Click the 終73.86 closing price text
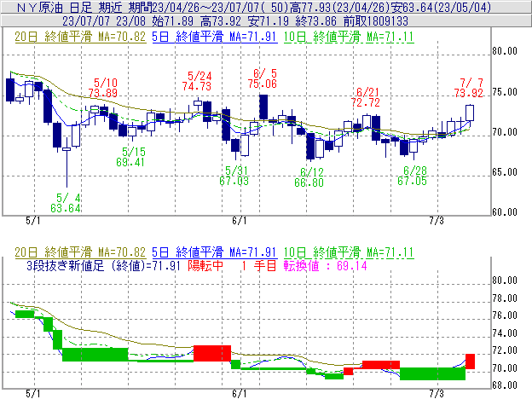532x405 pixels. point(315,21)
